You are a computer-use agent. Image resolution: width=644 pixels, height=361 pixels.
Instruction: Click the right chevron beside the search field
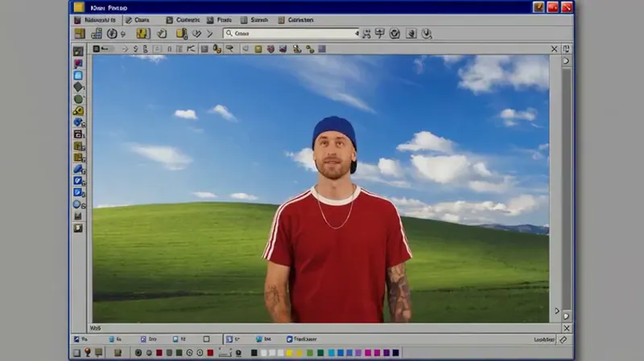(x=210, y=34)
